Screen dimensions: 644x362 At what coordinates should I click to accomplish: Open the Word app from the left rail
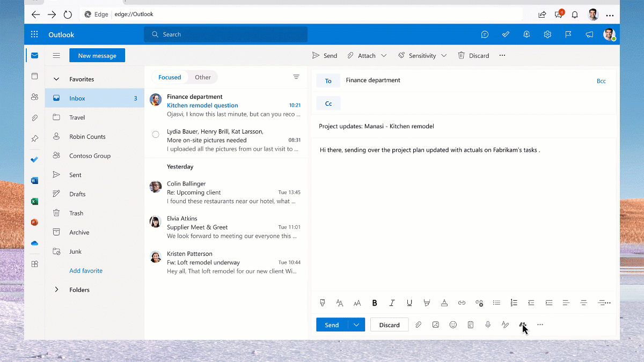point(34,181)
